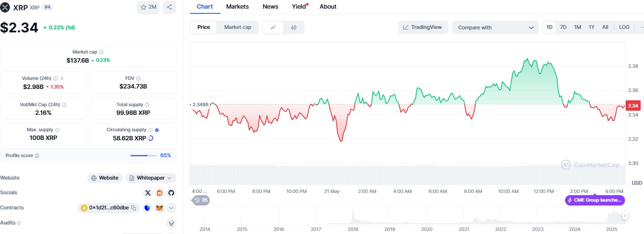Switch to the Markets tab

pos(237,6)
